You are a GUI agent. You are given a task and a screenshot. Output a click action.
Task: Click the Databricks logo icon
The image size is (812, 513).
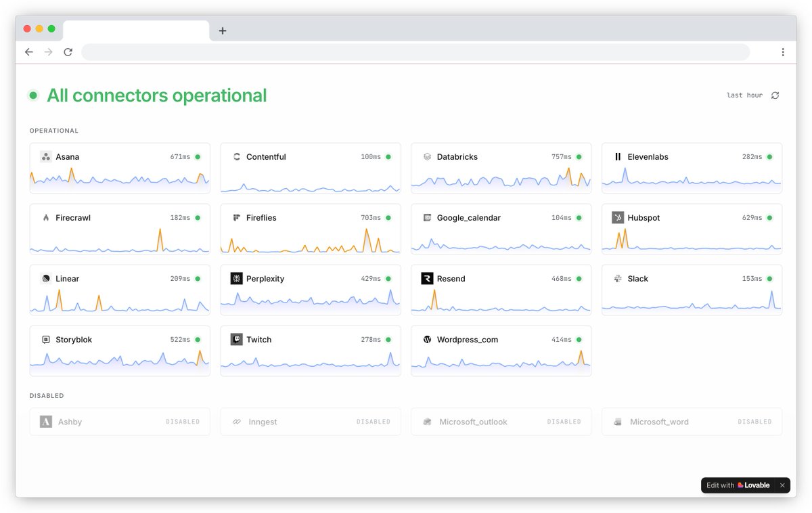(x=428, y=157)
